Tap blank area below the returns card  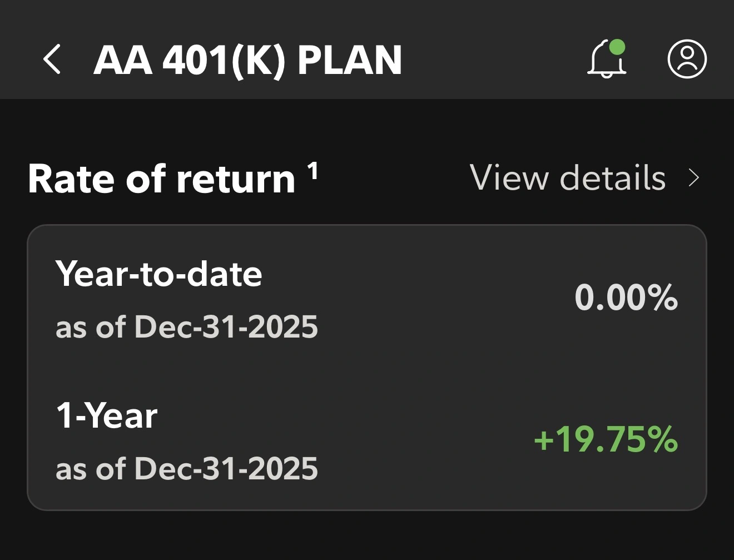click(x=367, y=537)
